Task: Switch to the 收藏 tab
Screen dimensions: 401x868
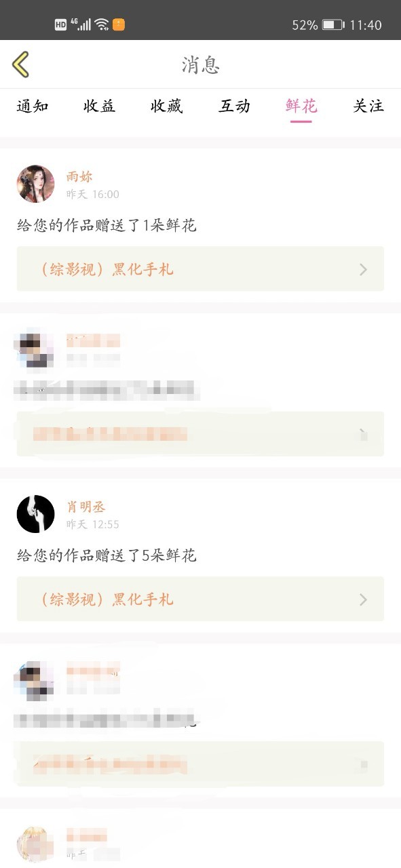Action: pos(167,106)
